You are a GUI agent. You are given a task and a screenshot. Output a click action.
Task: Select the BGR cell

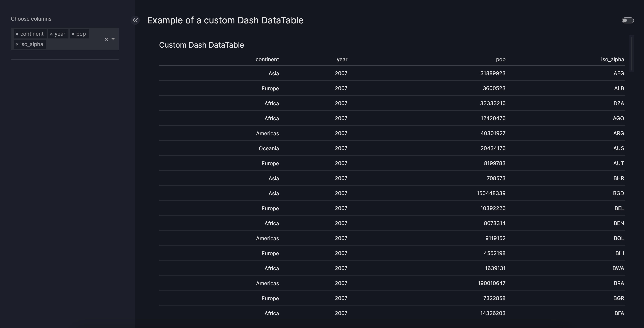pyautogui.click(x=619, y=298)
